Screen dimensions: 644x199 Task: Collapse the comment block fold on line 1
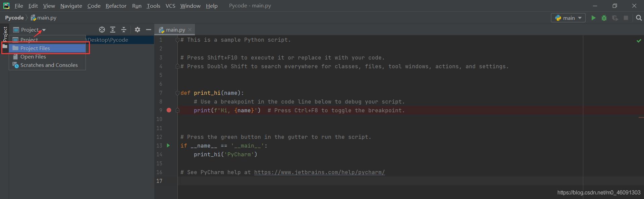point(177,40)
